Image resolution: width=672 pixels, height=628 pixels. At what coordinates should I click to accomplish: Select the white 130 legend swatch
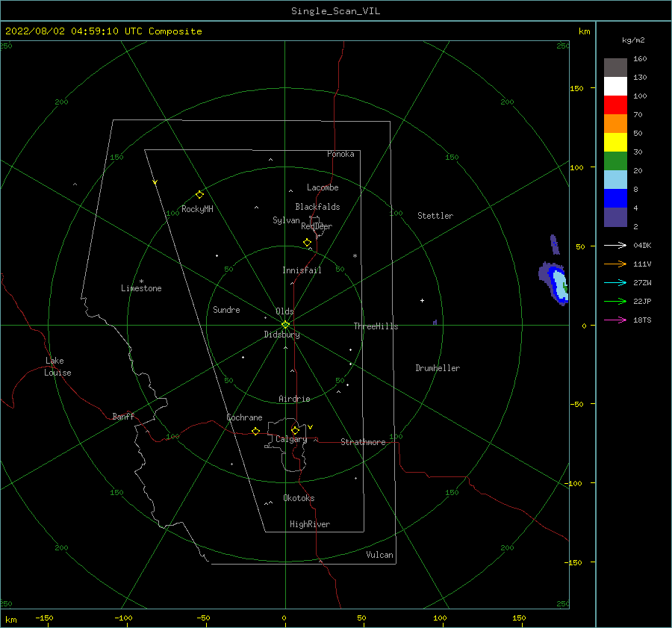click(615, 86)
